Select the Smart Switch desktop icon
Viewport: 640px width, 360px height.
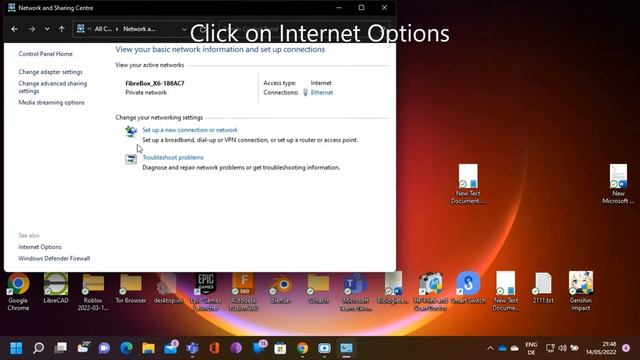coord(468,288)
